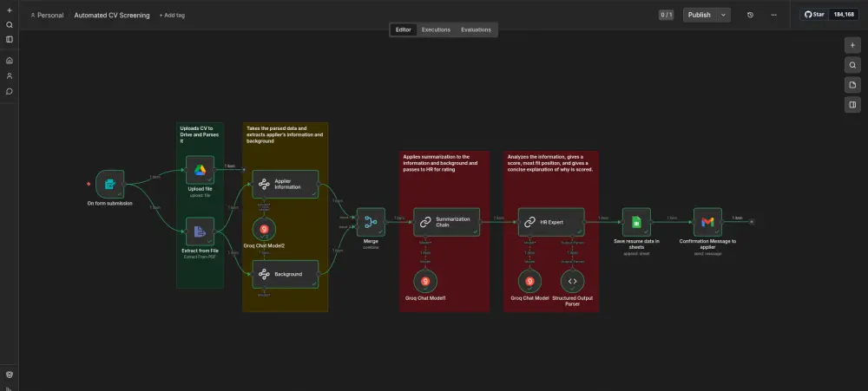
Task: Select the Applier Information node
Action: (x=286, y=184)
